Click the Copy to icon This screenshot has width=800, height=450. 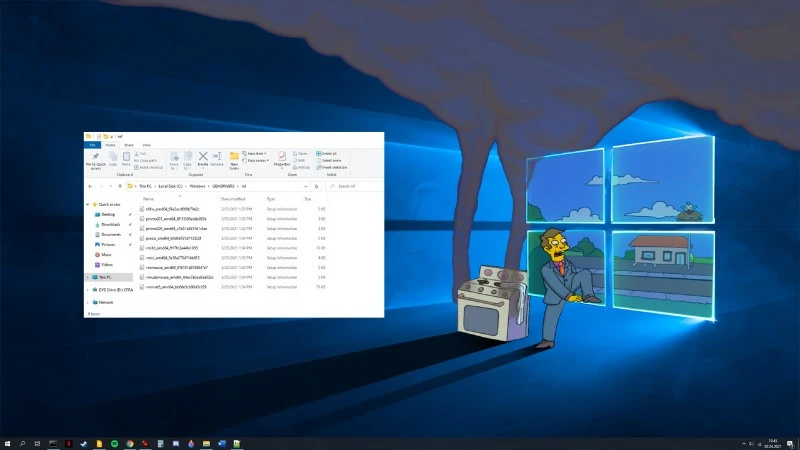click(188, 157)
